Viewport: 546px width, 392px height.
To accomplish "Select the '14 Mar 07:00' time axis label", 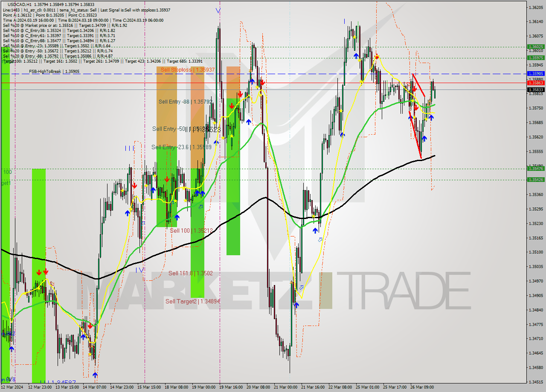I will click(95, 387).
